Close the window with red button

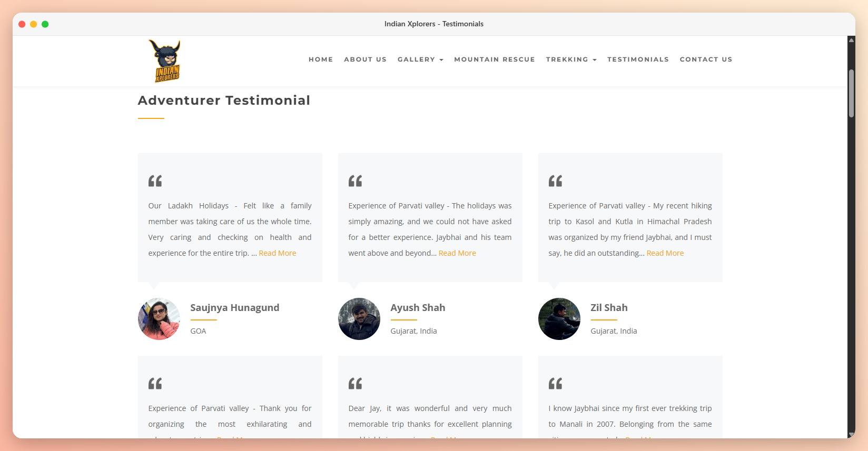[x=22, y=24]
